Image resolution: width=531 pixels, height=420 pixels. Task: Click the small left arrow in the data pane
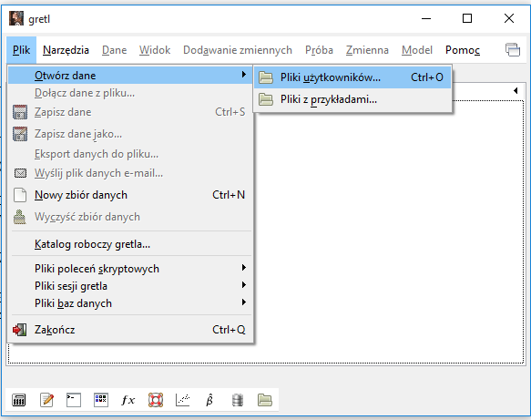pos(516,90)
